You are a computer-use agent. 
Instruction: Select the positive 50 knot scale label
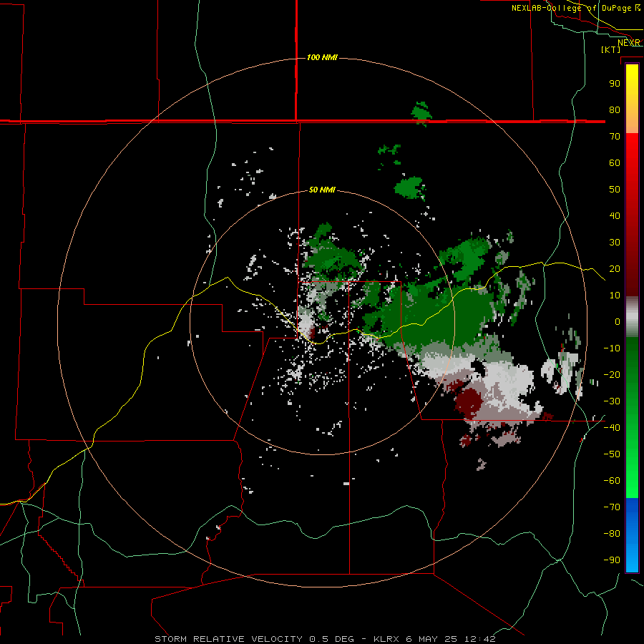[x=615, y=190]
